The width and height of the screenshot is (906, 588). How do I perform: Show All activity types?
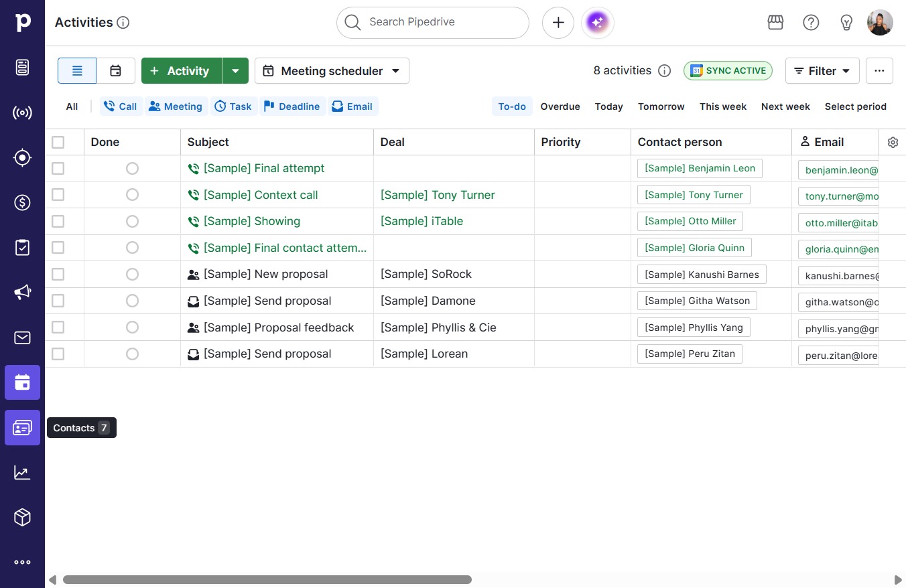click(72, 106)
